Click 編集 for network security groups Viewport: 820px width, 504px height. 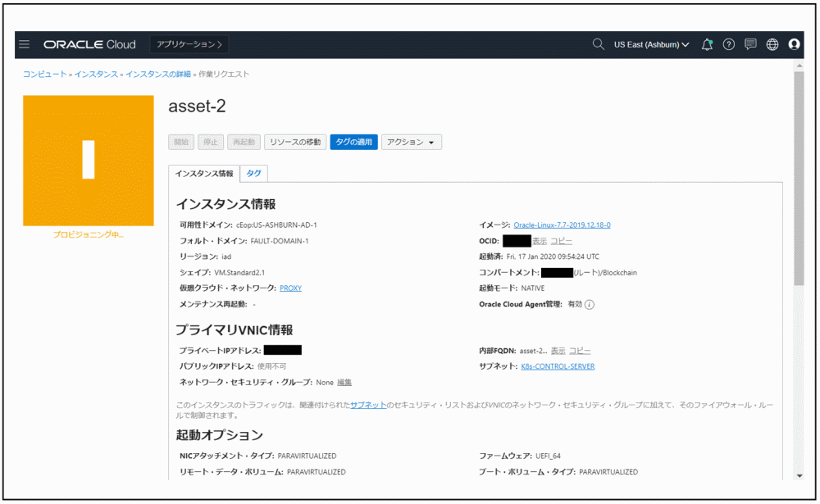coord(344,383)
